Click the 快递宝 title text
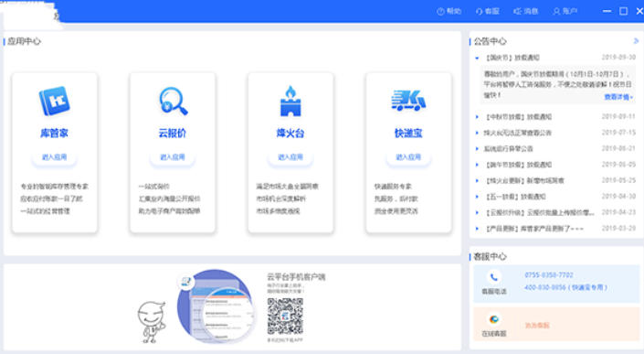Screen dimensions: 644x354 (x=408, y=134)
